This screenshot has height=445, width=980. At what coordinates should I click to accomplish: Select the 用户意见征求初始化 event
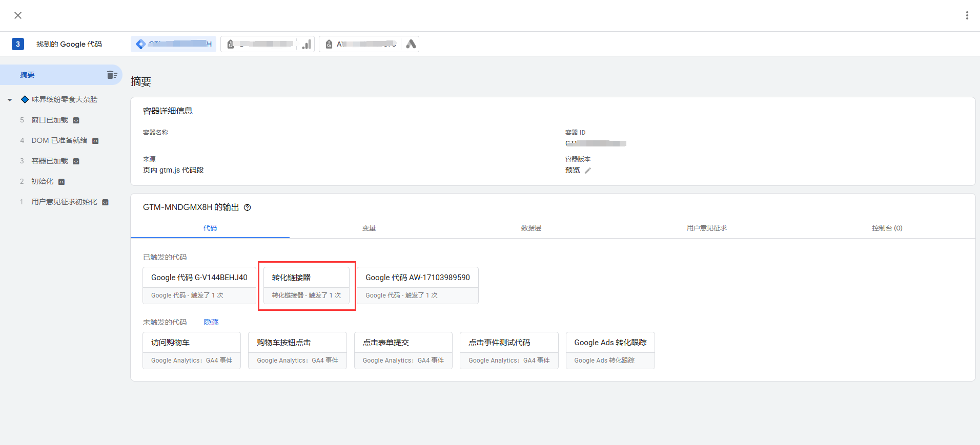(x=64, y=202)
